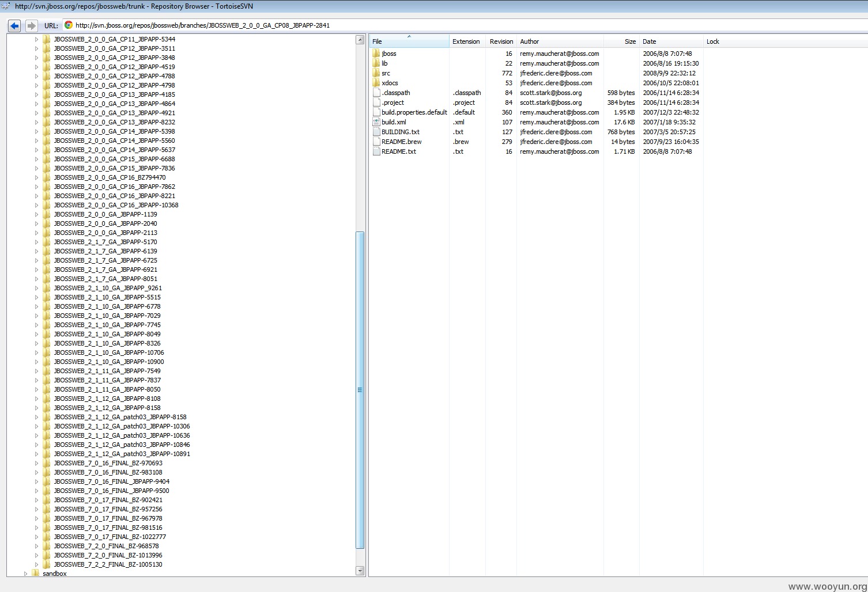Click folder icon of JBOSSWEB_2_0_0_GA_JBPAPP-1139

coord(47,214)
